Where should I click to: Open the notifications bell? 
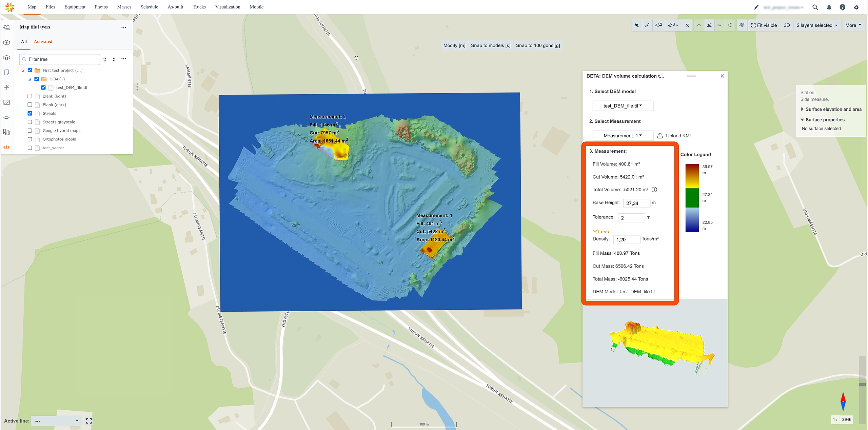pyautogui.click(x=829, y=7)
